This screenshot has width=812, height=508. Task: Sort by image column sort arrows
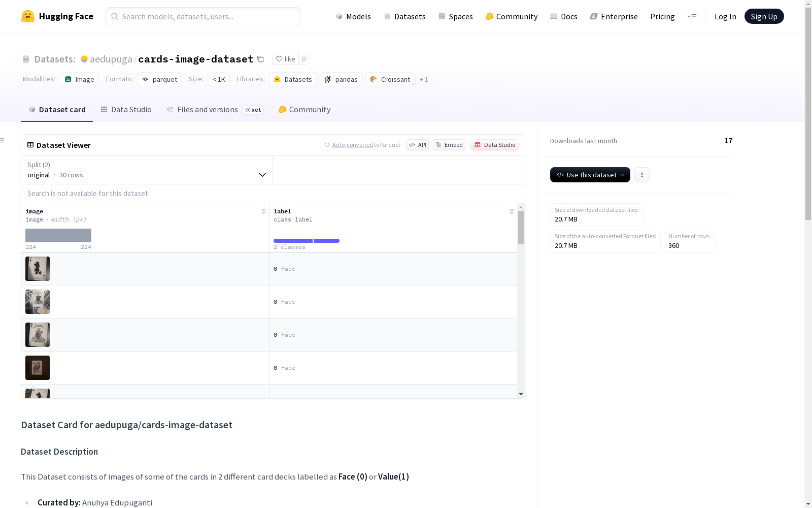pyautogui.click(x=263, y=211)
